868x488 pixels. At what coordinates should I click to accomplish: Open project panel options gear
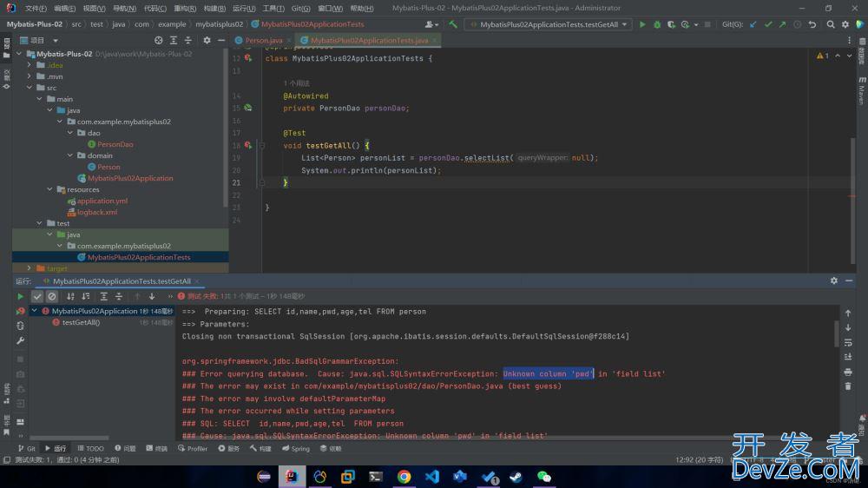pos(207,41)
